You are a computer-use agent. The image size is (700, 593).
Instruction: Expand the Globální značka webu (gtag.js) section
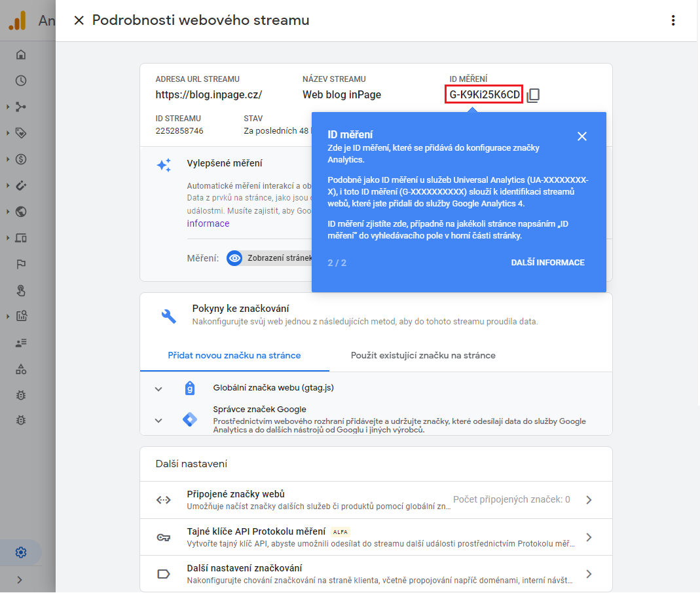pyautogui.click(x=158, y=389)
